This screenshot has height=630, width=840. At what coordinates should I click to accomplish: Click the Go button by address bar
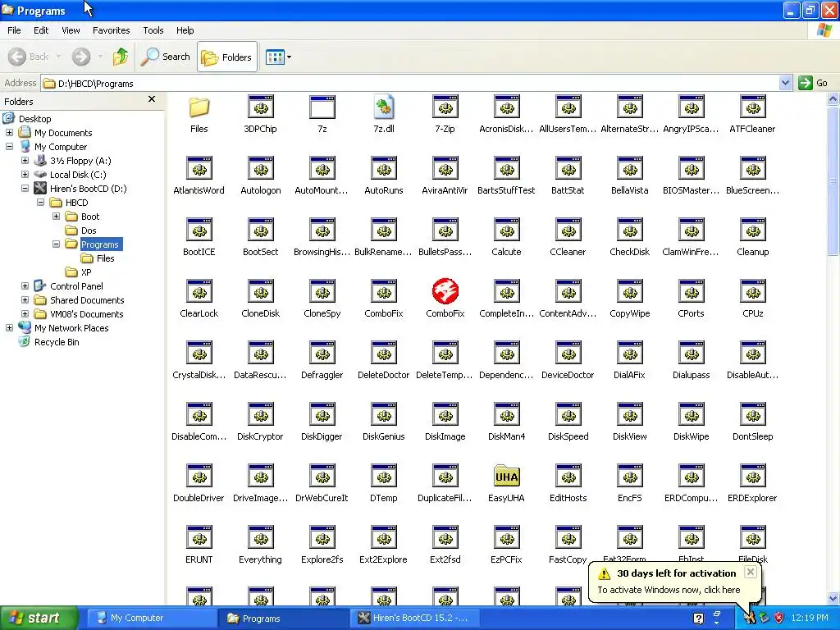point(813,83)
